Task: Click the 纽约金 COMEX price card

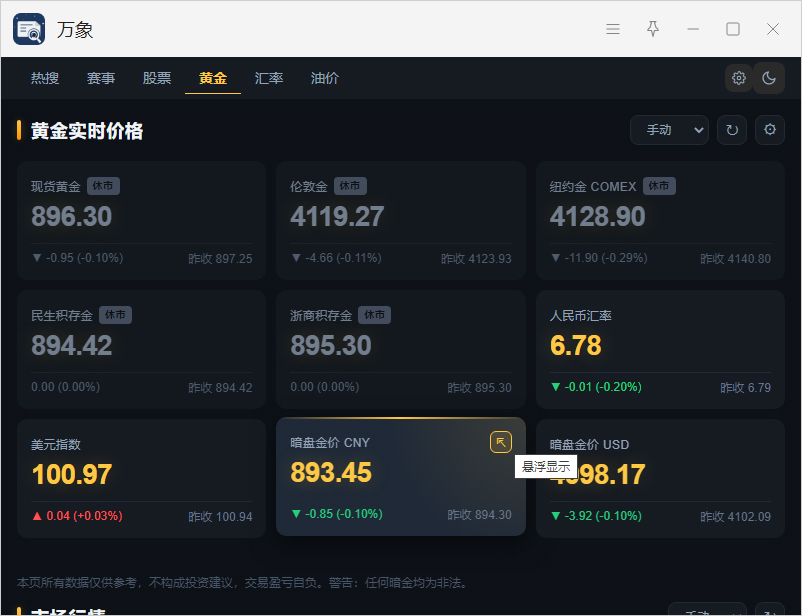Action: pos(660,221)
